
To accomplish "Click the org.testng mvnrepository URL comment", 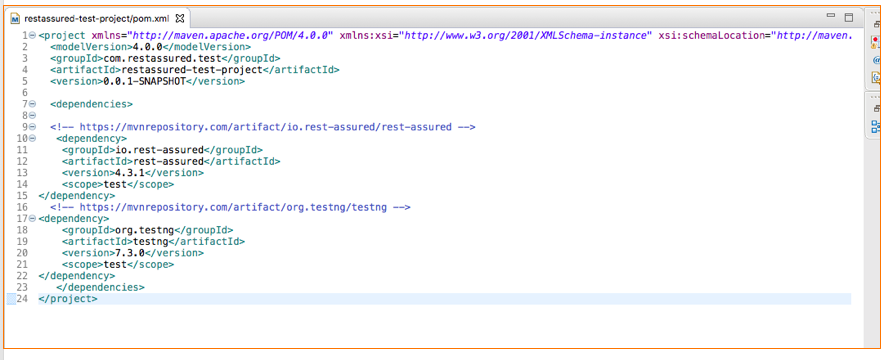I will pos(230,207).
